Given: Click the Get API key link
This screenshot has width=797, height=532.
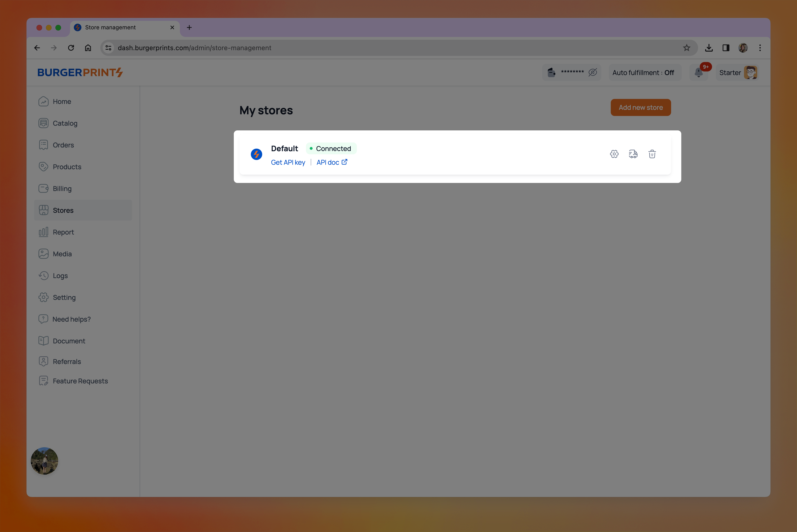Looking at the screenshot, I should pos(288,163).
